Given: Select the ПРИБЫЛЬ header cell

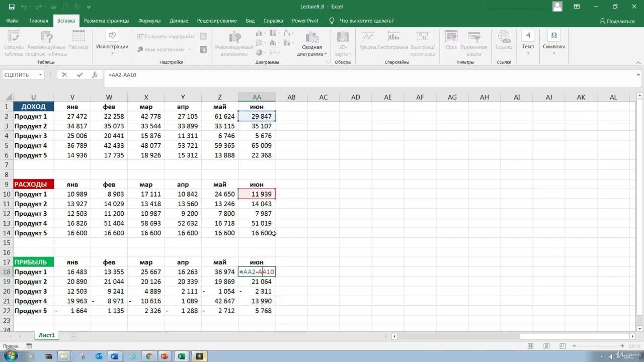Looking at the screenshot, I should click(x=33, y=262).
